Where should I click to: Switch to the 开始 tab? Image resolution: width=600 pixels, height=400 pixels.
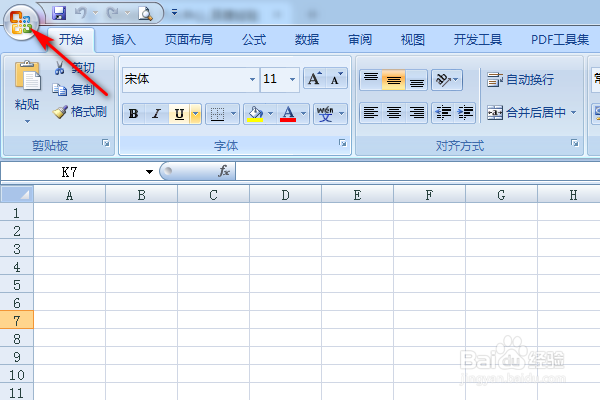click(x=71, y=39)
